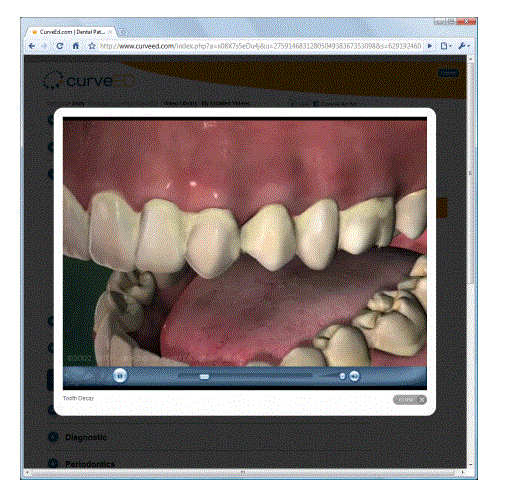The image size is (505, 500).
Task: Close the CurveEd.com browser tab
Action: point(110,32)
